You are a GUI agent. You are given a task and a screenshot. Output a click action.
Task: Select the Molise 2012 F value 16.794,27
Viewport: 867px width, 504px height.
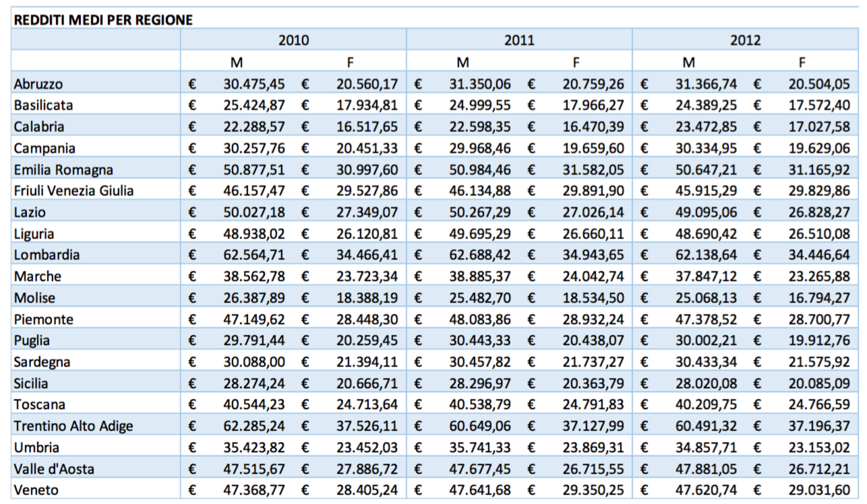click(819, 298)
